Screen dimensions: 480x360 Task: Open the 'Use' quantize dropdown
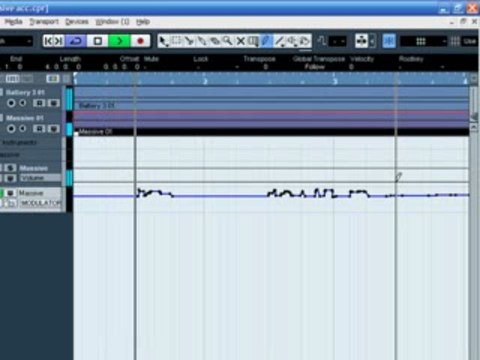(x=471, y=41)
